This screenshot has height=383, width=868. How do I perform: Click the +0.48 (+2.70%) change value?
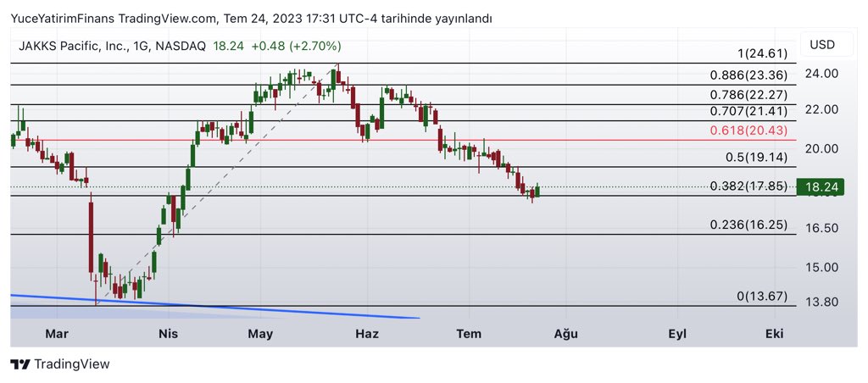[x=296, y=46]
